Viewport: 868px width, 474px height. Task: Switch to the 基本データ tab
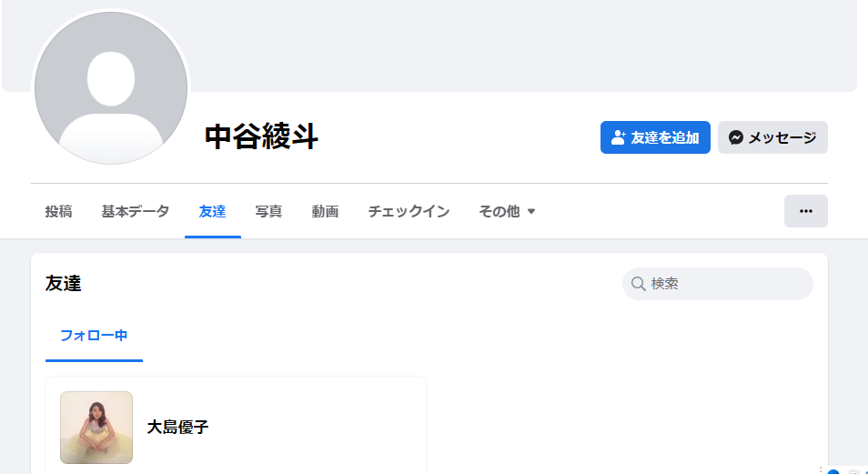[x=135, y=212]
